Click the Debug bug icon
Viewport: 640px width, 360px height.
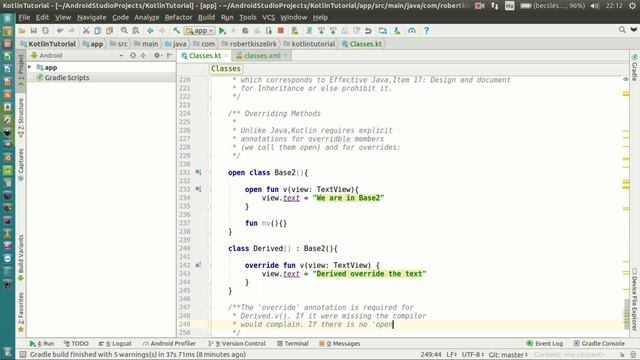(245, 31)
